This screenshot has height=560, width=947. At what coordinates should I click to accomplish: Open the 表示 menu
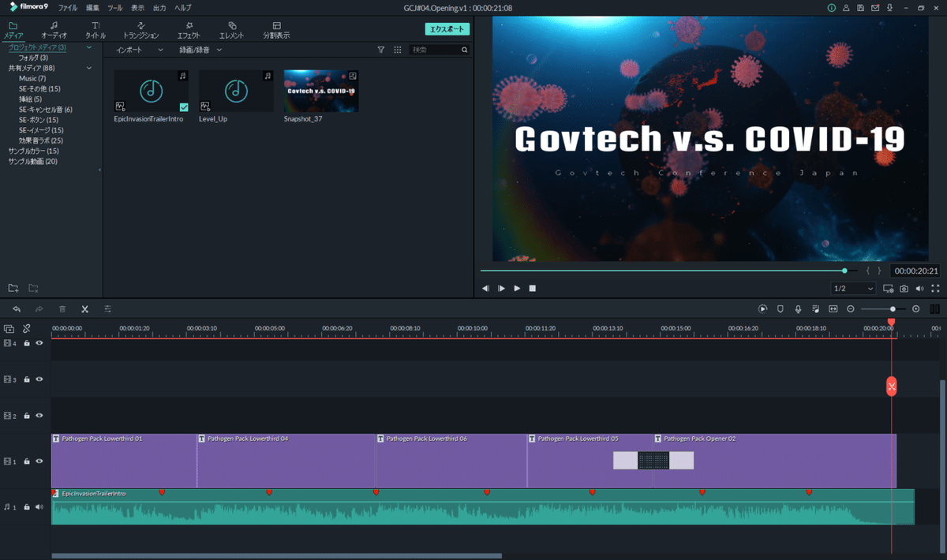(x=138, y=8)
